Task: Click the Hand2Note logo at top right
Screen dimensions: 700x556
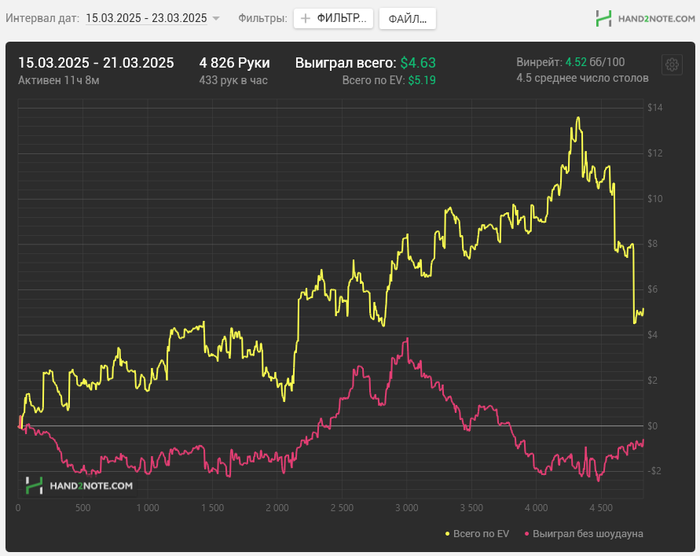Action: (x=645, y=19)
